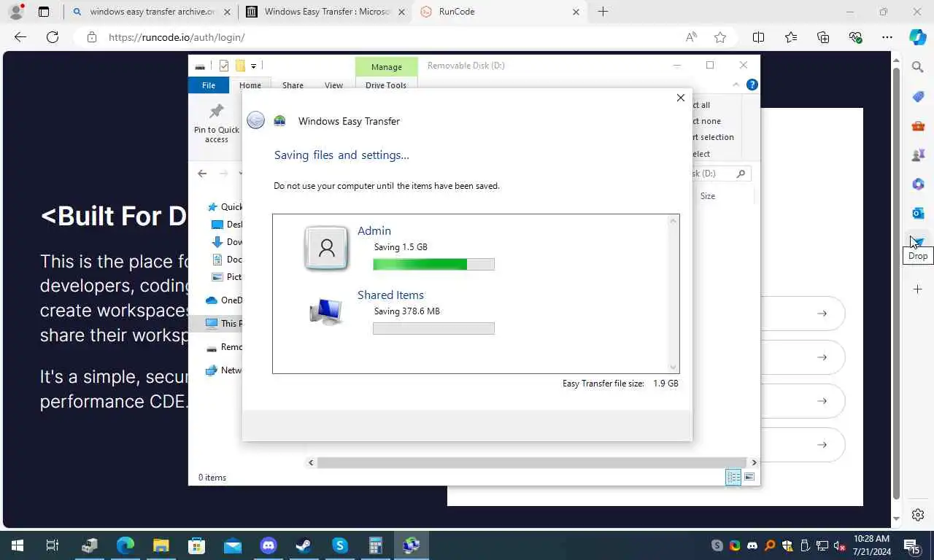Click the Edge address bar URL
Viewport: 934px width, 560px height.
(177, 37)
